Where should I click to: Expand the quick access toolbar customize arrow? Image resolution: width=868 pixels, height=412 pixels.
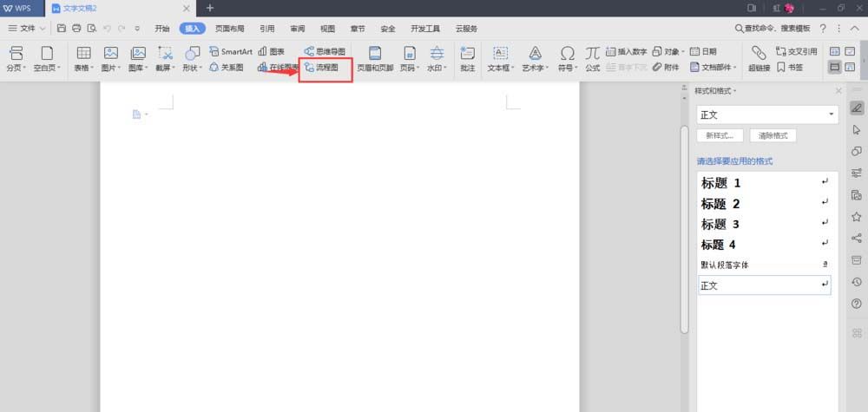coord(137,29)
